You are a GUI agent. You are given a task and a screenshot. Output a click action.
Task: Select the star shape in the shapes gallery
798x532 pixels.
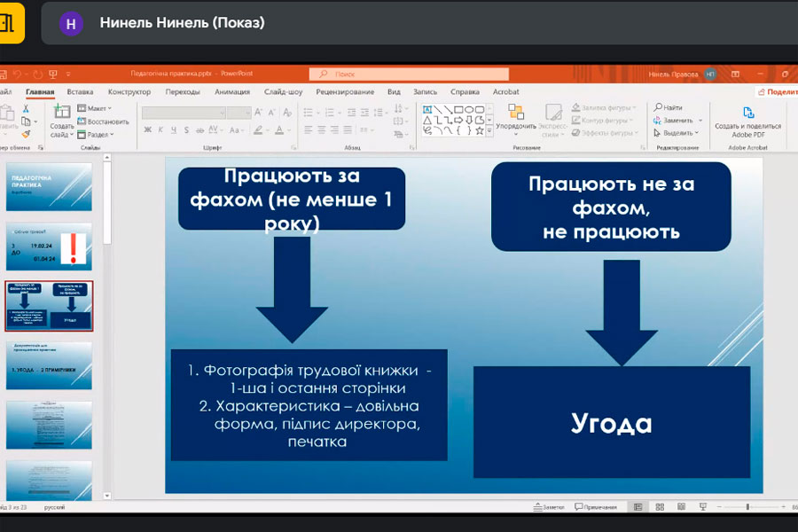479,130
